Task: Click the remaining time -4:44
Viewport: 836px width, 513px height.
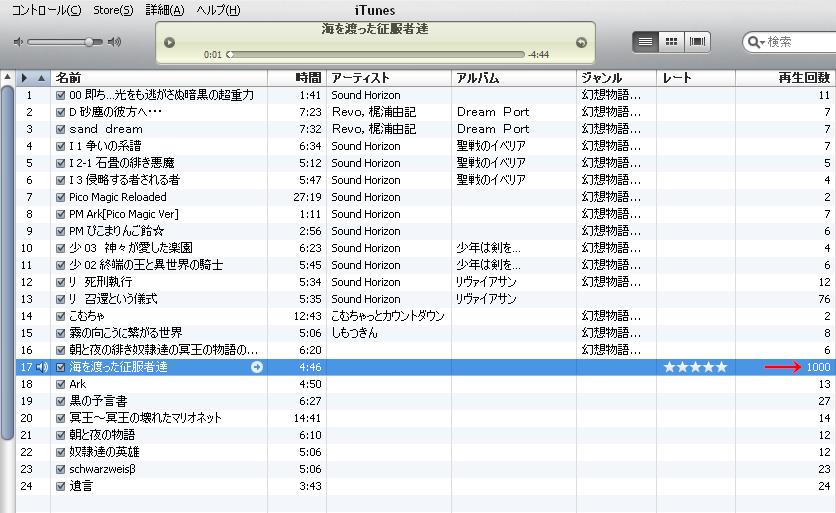Action: pos(538,54)
